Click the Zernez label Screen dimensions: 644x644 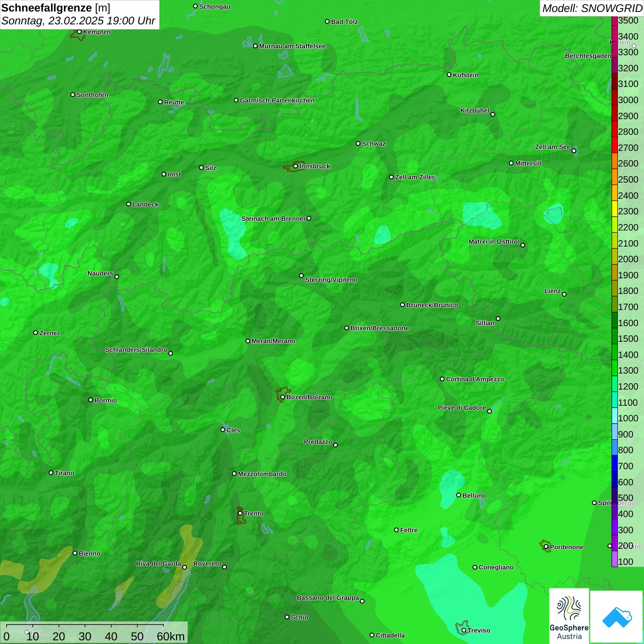pos(50,333)
